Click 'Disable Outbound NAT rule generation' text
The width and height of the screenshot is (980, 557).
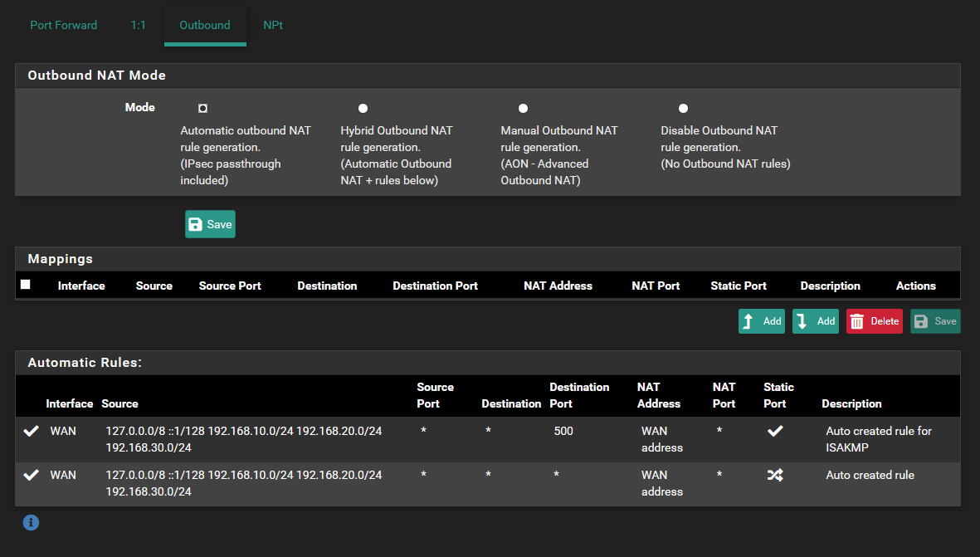(719, 139)
